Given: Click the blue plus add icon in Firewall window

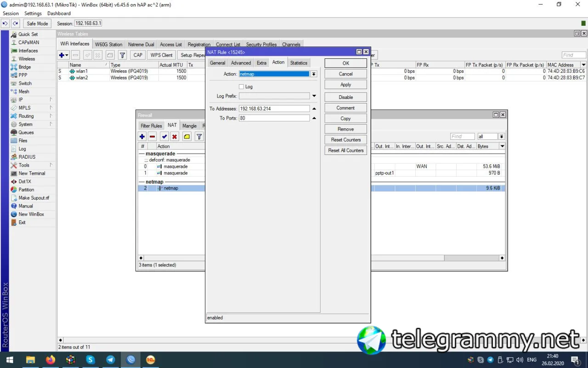Looking at the screenshot, I should (142, 137).
